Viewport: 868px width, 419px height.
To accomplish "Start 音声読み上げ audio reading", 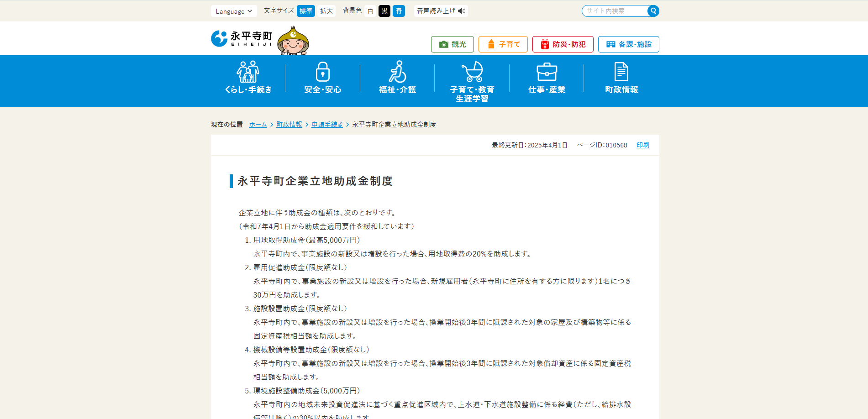I will click(x=441, y=11).
